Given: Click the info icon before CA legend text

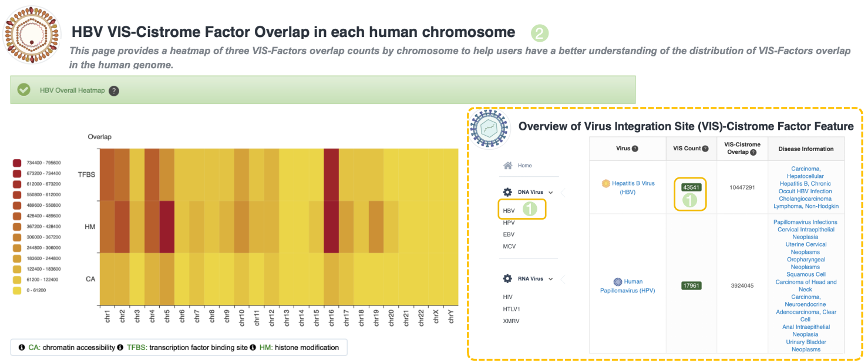Looking at the screenshot, I should point(22,347).
